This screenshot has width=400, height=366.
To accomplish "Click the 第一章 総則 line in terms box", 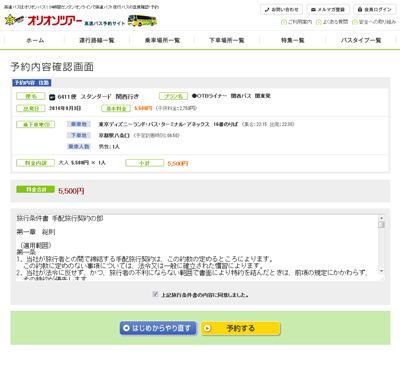I will [x=36, y=232].
